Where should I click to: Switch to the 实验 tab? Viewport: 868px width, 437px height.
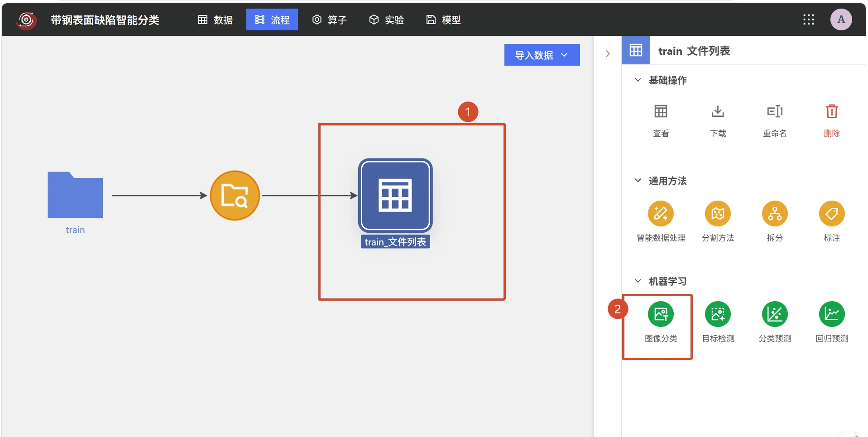386,19
